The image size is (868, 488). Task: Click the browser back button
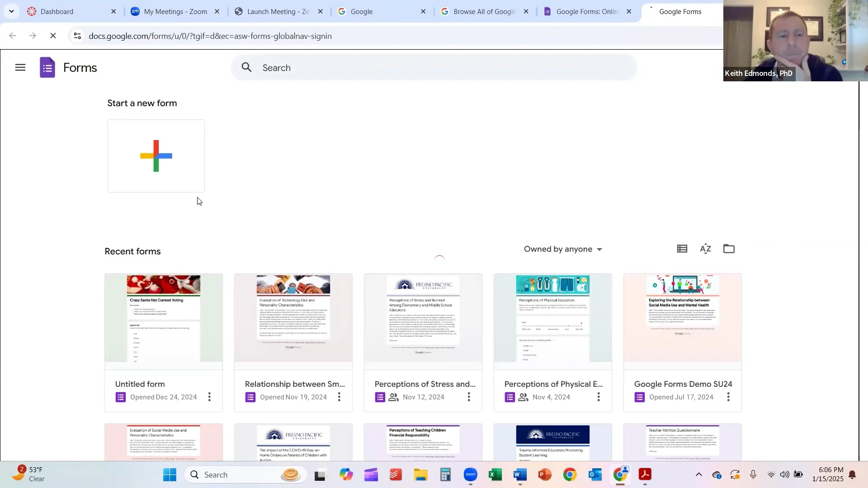[x=12, y=36]
